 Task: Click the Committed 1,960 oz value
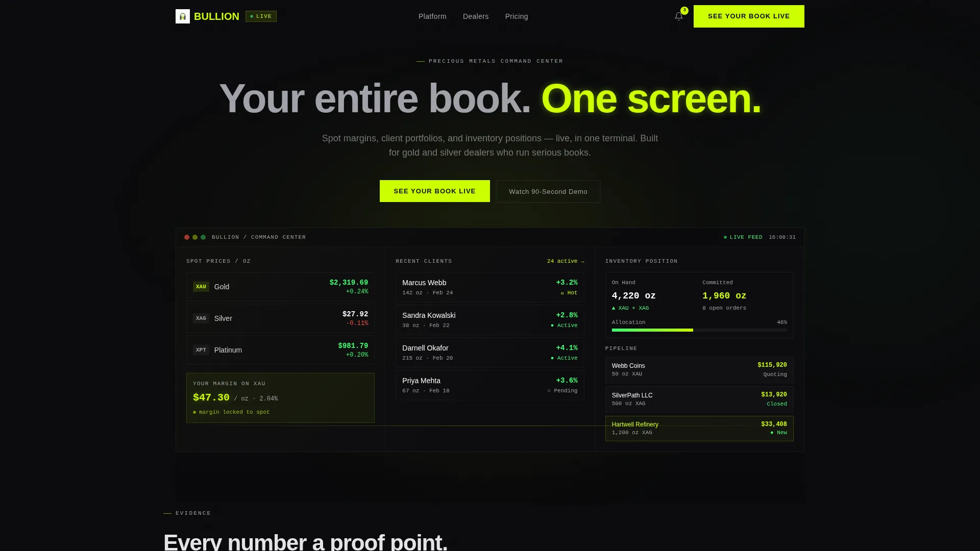pyautogui.click(x=724, y=296)
